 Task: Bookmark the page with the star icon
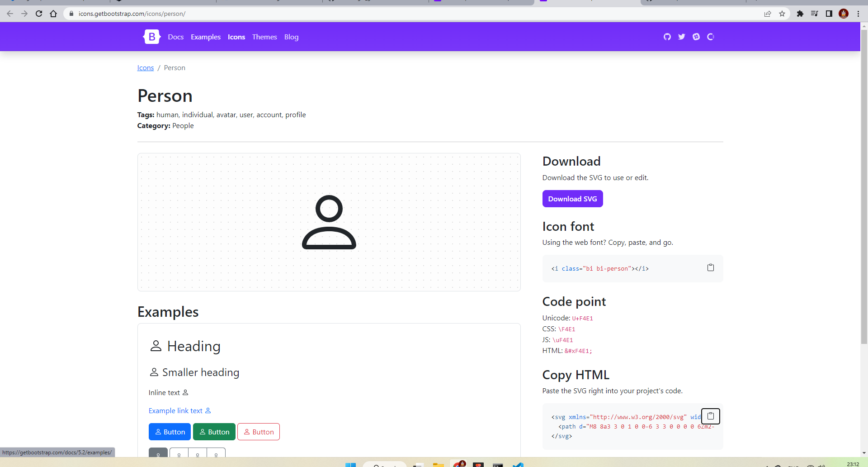pos(782,14)
